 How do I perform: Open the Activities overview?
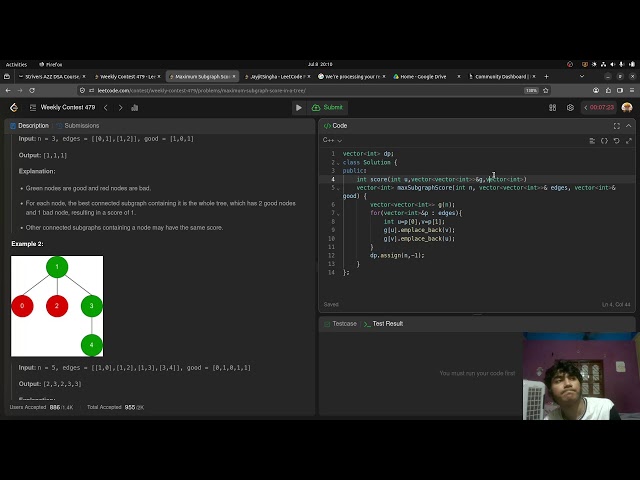tap(16, 64)
